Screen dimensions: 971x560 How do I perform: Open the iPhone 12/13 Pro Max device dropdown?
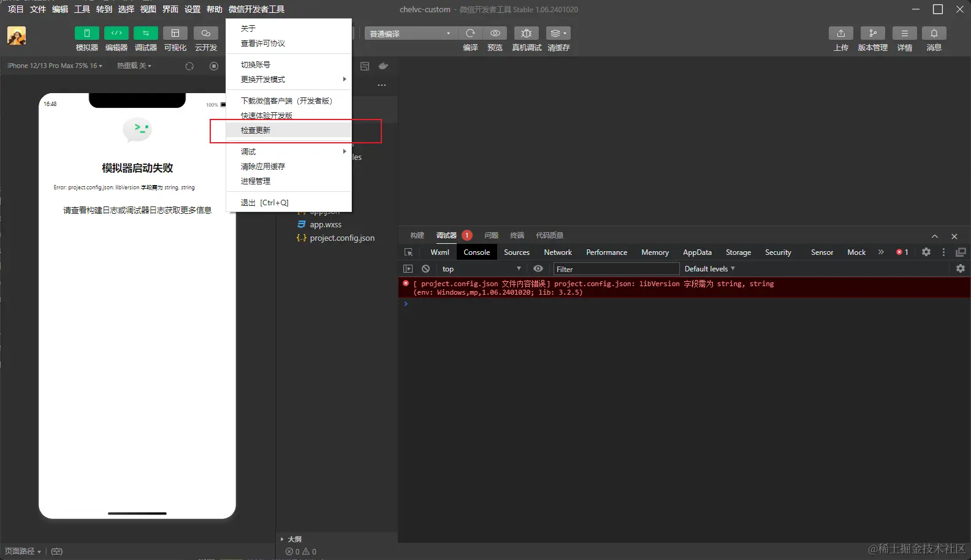coord(55,66)
